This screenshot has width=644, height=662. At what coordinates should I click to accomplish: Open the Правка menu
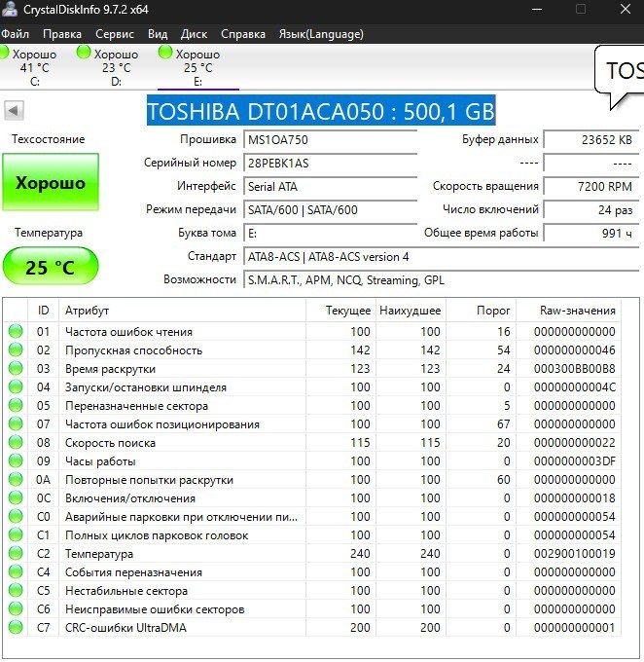click(x=62, y=34)
